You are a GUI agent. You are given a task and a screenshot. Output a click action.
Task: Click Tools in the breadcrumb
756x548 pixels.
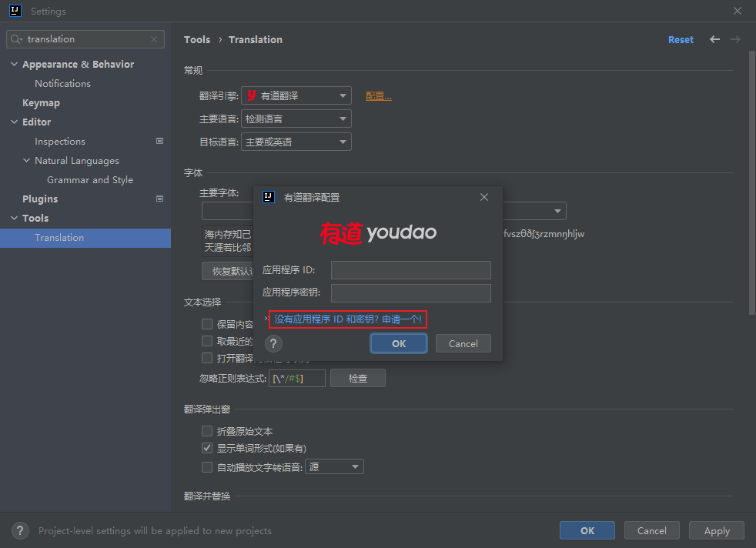[x=197, y=39]
